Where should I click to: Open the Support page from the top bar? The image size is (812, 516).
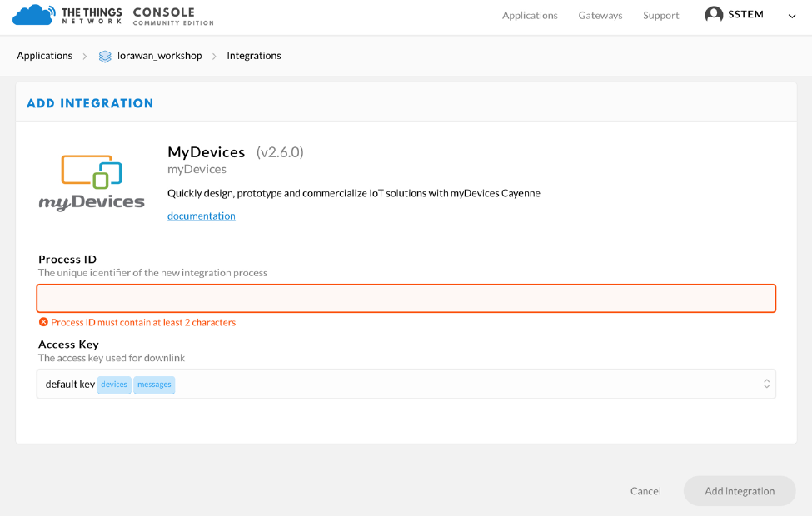pyautogui.click(x=661, y=16)
